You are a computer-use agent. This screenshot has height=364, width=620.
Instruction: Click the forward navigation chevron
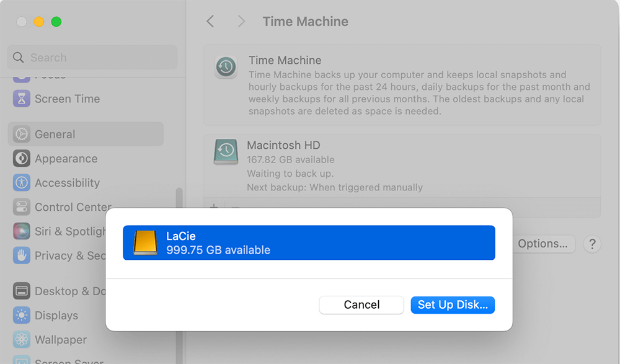click(241, 21)
